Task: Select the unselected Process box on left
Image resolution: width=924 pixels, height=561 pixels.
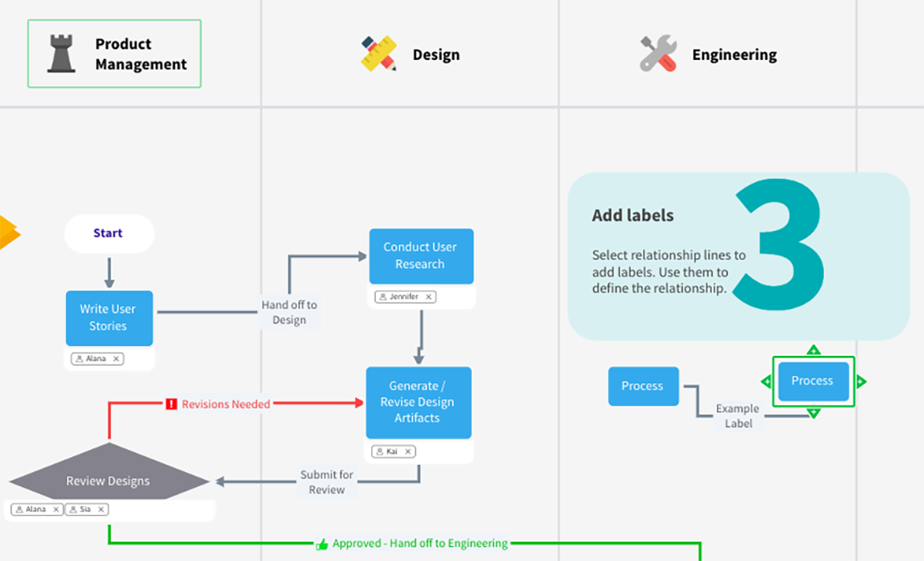Action: tap(643, 386)
